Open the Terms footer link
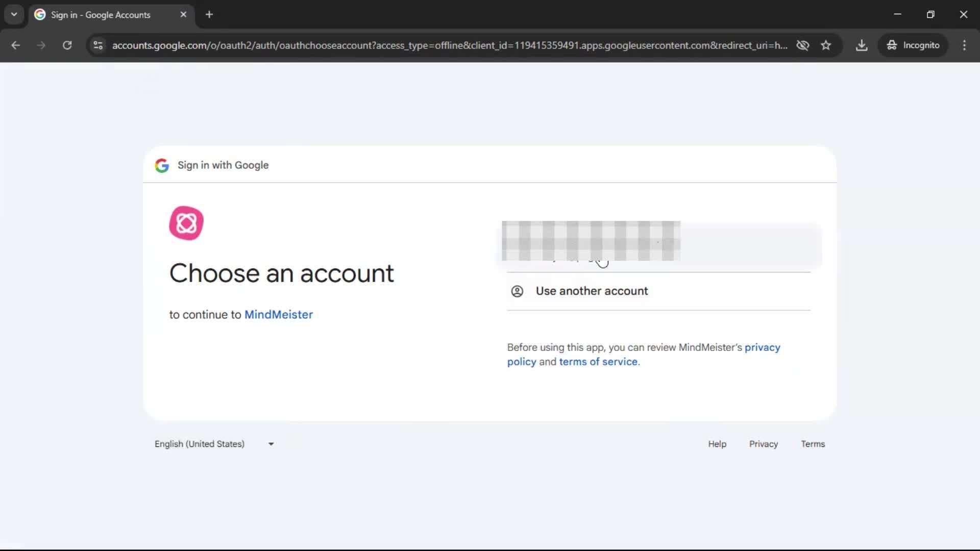This screenshot has width=980, height=551. click(x=813, y=444)
